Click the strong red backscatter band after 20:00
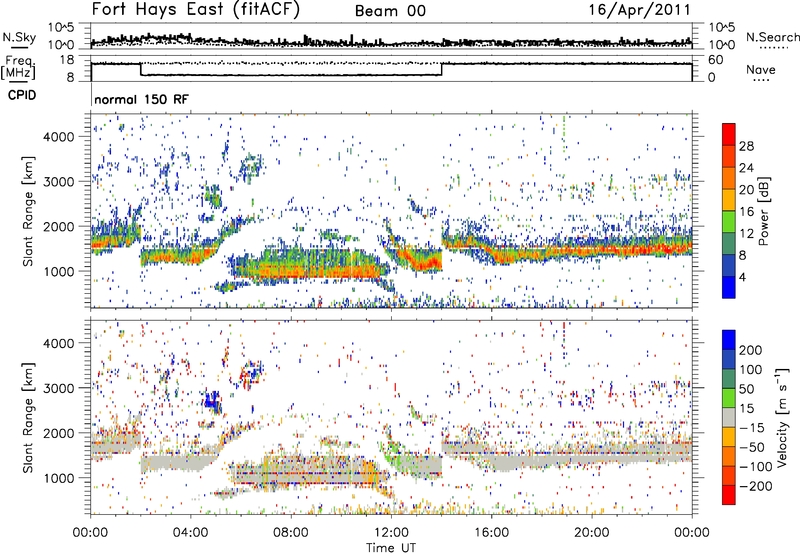The height and width of the screenshot is (554, 800). click(x=643, y=249)
